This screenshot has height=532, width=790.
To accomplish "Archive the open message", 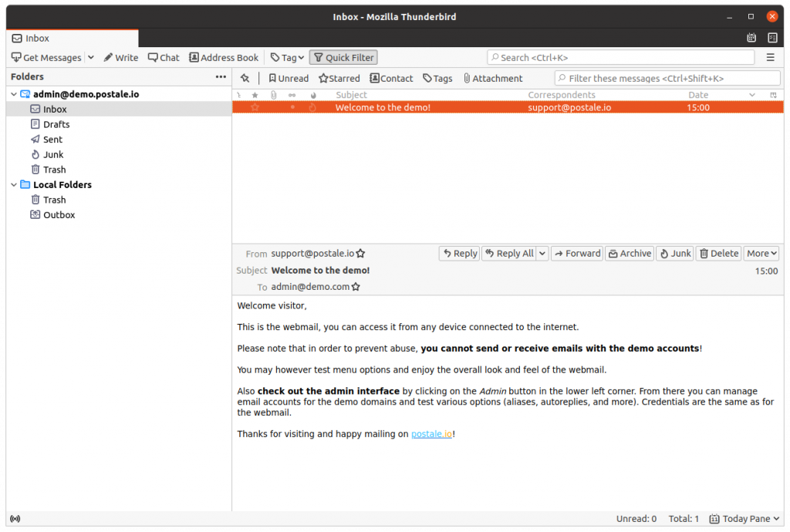I will [630, 253].
